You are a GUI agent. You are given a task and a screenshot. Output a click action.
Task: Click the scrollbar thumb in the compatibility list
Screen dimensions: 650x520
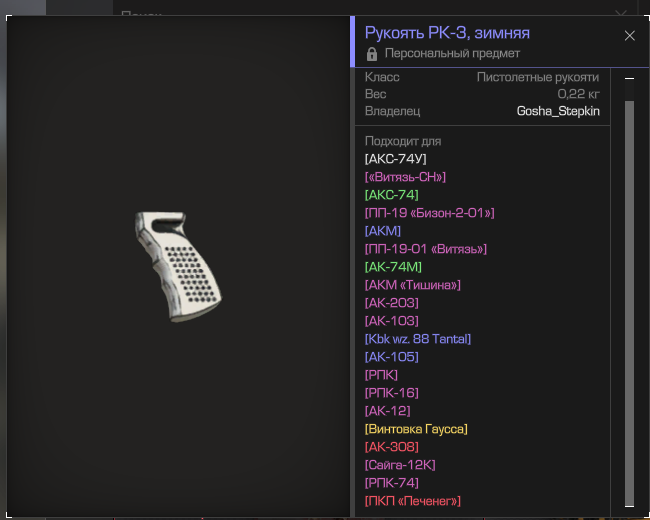click(x=629, y=301)
